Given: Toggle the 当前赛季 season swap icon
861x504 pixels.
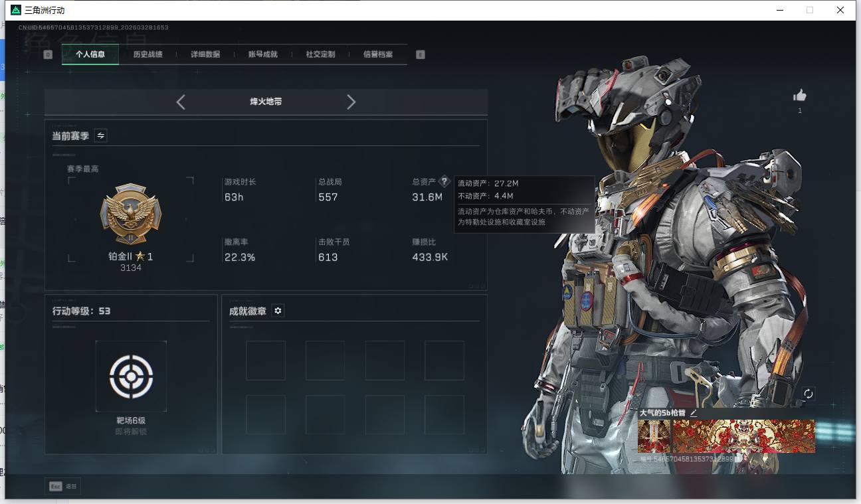Looking at the screenshot, I should click(101, 135).
